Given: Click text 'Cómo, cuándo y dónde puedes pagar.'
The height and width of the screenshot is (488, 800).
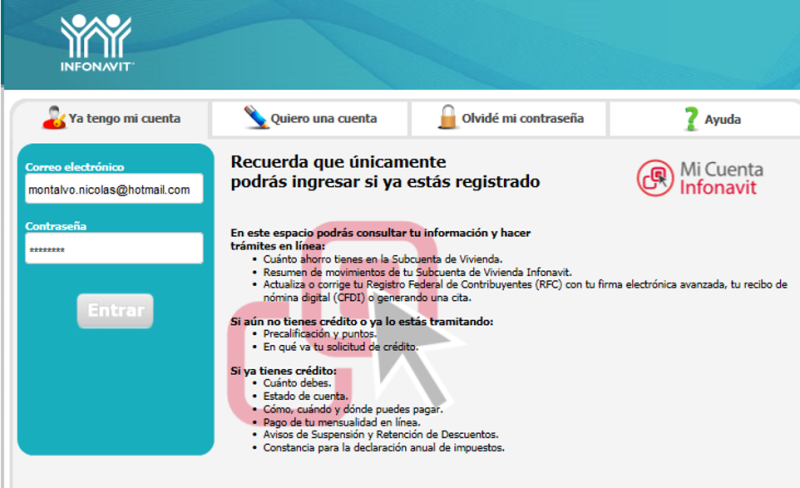Looking at the screenshot, I should (353, 409).
